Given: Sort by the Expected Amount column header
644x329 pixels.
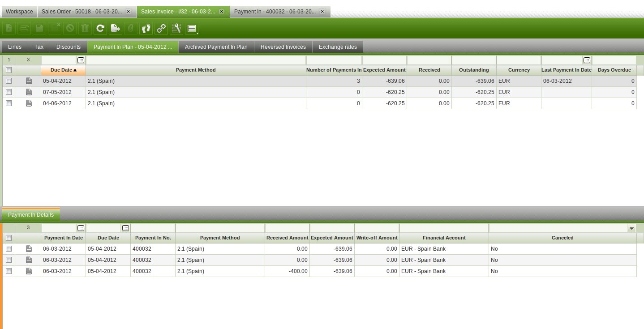Looking at the screenshot, I should (384, 70).
